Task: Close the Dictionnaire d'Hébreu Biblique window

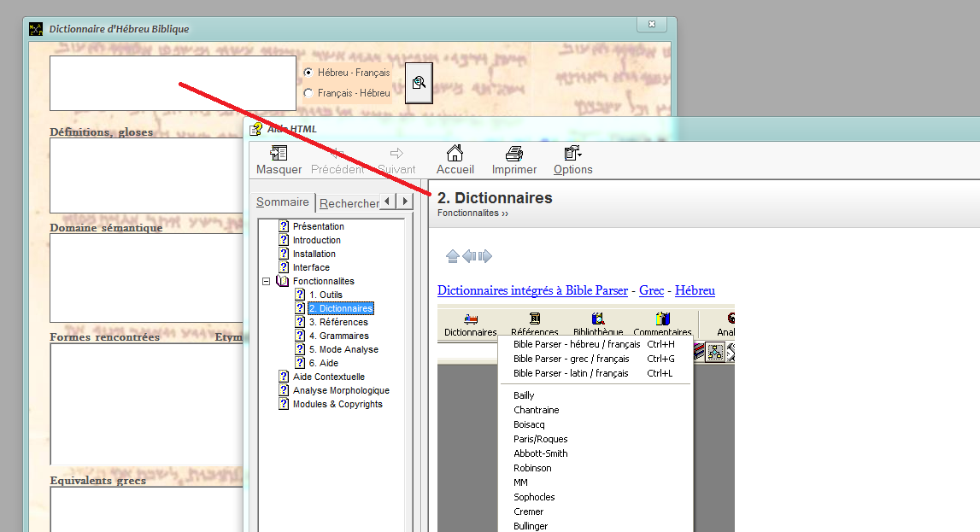Action: (x=652, y=25)
